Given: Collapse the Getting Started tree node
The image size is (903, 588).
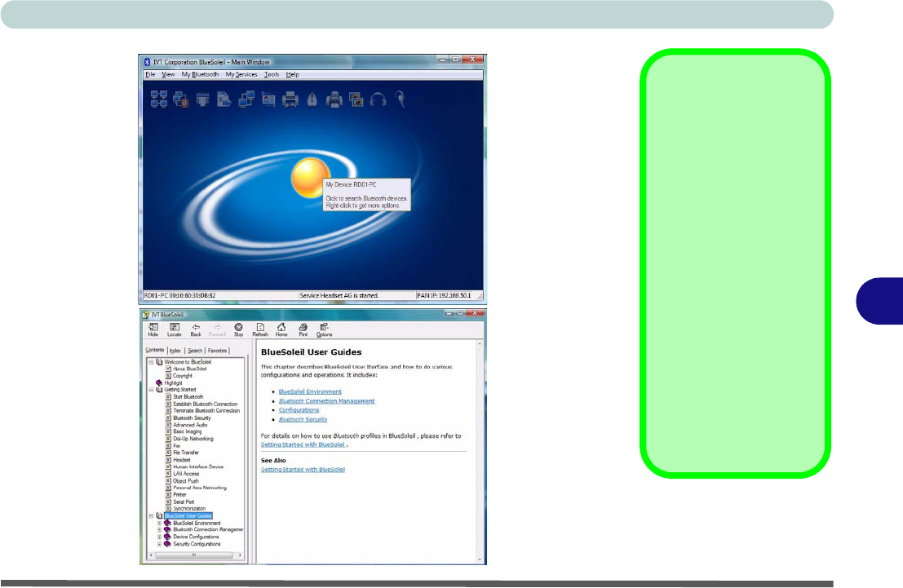Looking at the screenshot, I should pos(152,390).
